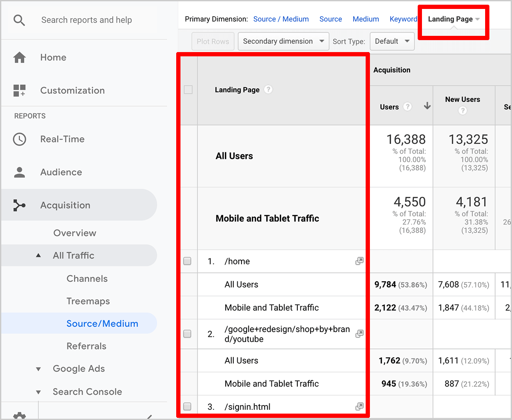
Task: Click the New Users help icon
Action: (x=463, y=111)
